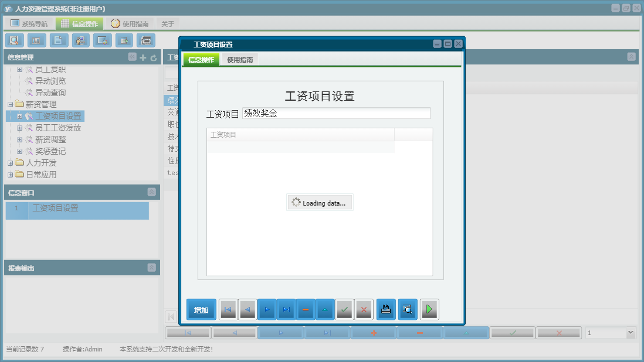644x362 pixels.
Task: Click orange plus in main window bottom bar
Action: [x=374, y=333]
